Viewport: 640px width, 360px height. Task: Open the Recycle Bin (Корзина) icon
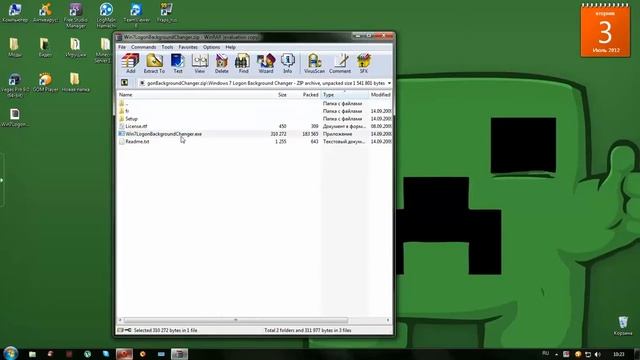pyautogui.click(x=623, y=325)
